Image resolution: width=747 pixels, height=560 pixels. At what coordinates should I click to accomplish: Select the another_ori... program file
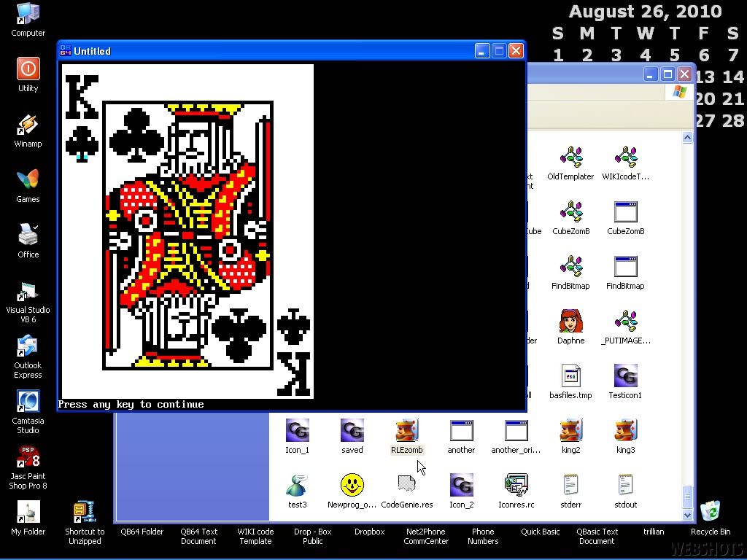click(516, 437)
